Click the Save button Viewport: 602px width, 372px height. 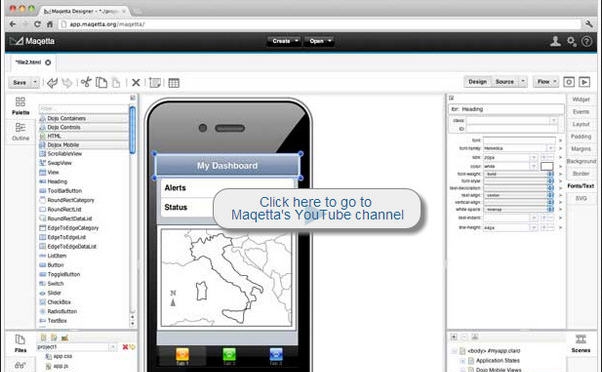[x=20, y=82]
